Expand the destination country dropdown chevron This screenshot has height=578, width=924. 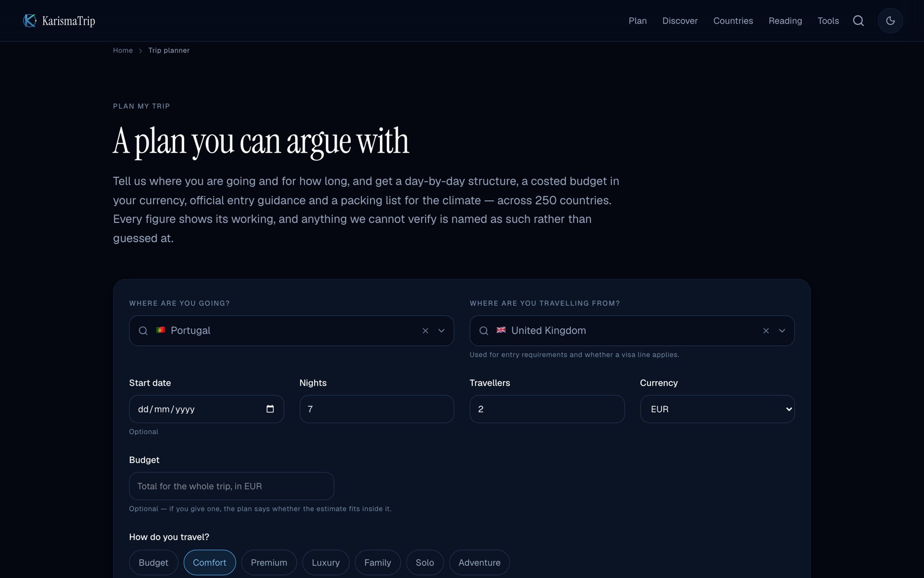441,331
